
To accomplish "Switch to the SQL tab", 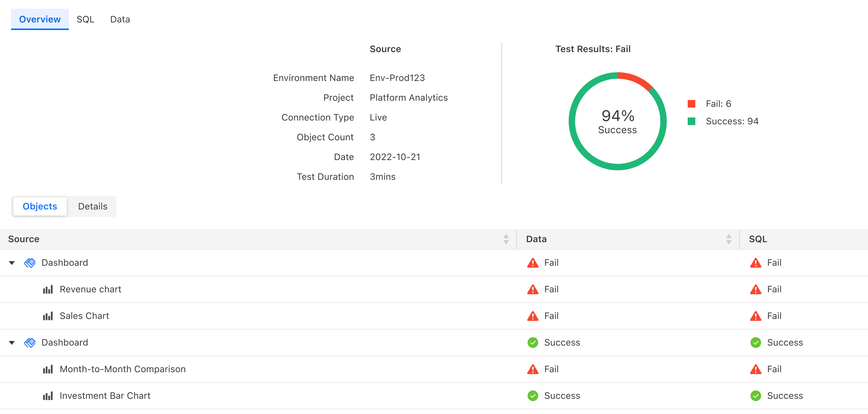I will tap(85, 19).
